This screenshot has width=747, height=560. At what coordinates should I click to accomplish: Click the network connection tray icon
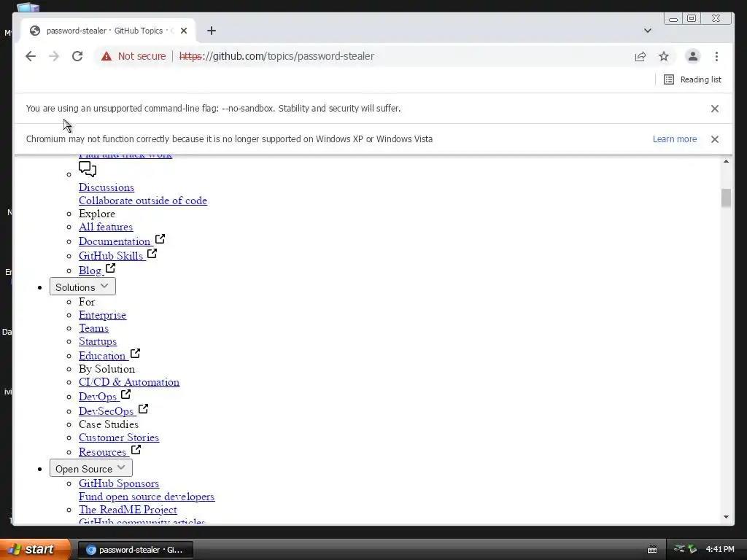[679, 549]
